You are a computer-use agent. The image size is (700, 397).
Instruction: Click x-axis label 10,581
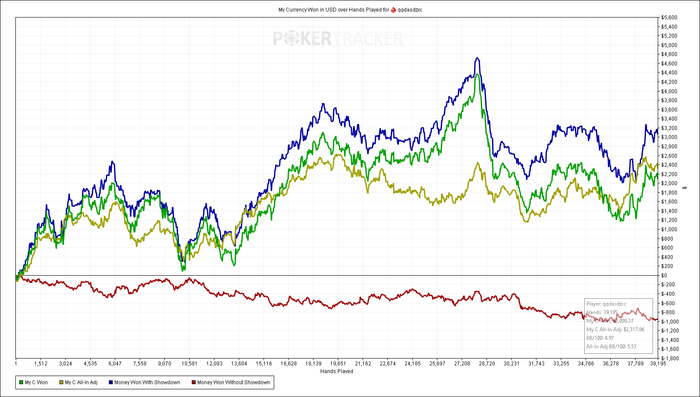189,364
